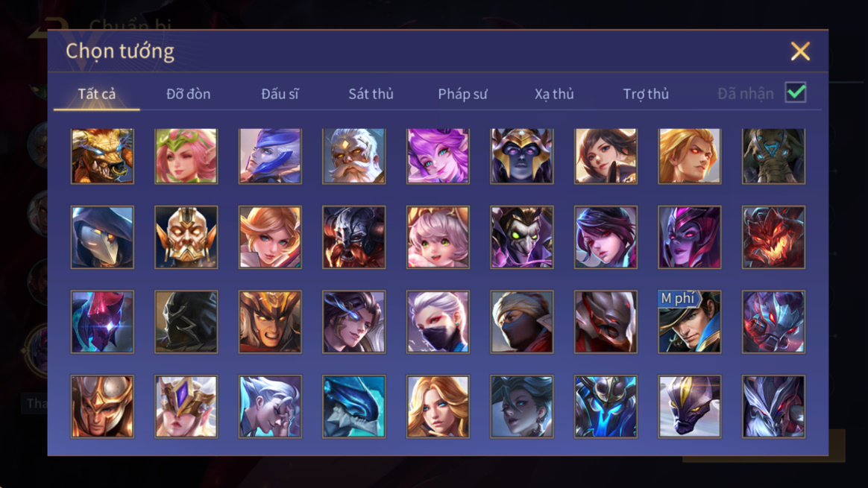Show the Pháp sư hero category
Image resolution: width=868 pixels, height=488 pixels.
click(462, 94)
